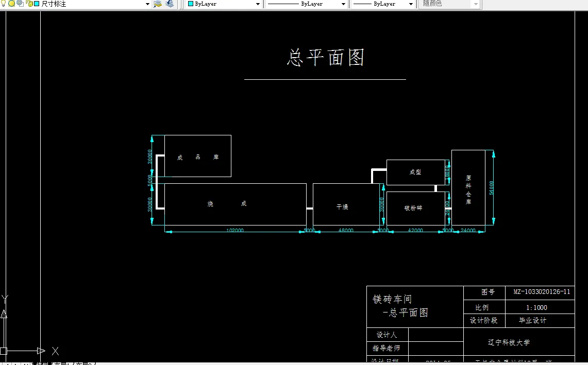Open the lineweight ByLayer dropdown
Image resolution: width=588 pixels, height=365 pixels.
pyautogui.click(x=410, y=4)
